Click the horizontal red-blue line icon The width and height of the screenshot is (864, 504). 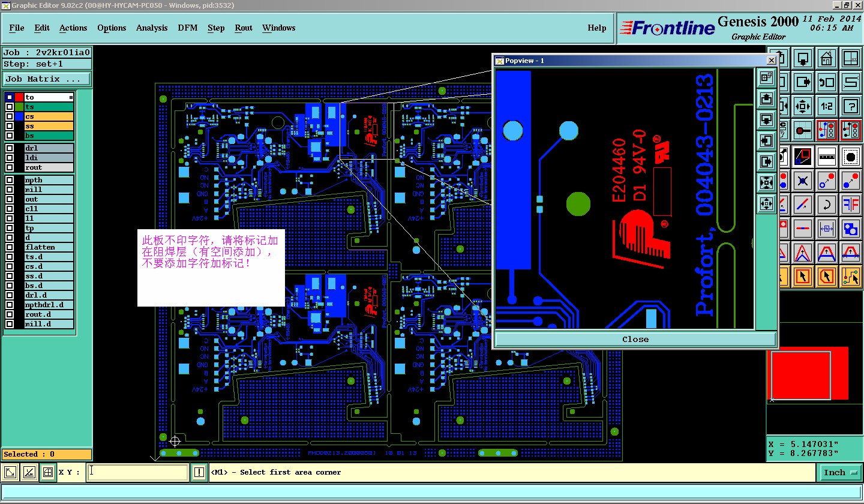pos(802,228)
